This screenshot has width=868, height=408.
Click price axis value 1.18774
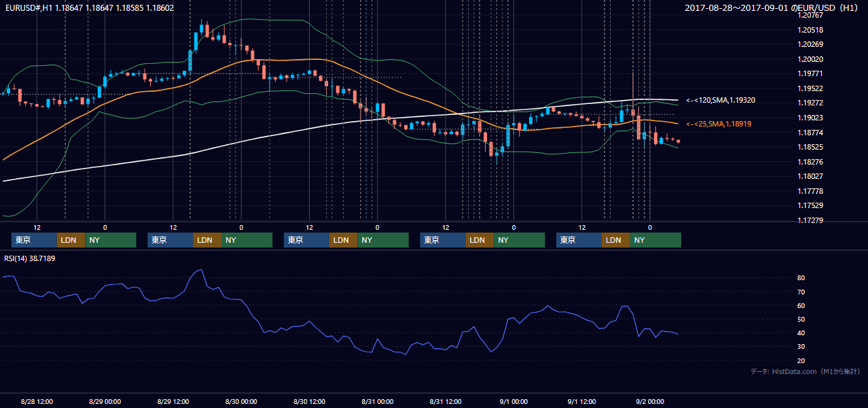coord(810,133)
